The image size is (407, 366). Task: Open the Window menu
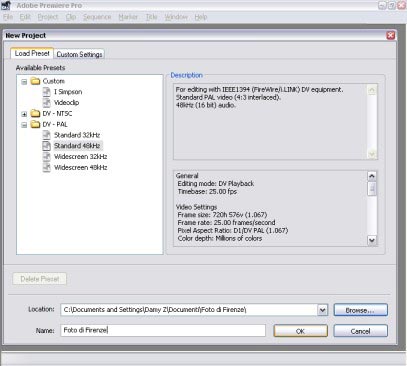point(176,17)
